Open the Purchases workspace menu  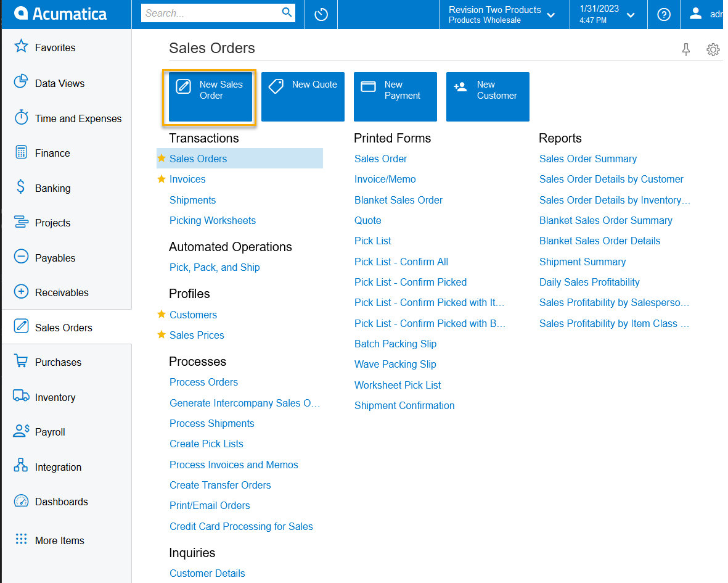click(x=58, y=362)
